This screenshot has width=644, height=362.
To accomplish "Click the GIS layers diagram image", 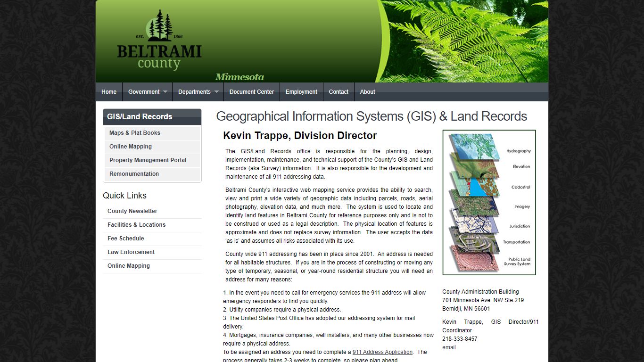I will click(489, 203).
